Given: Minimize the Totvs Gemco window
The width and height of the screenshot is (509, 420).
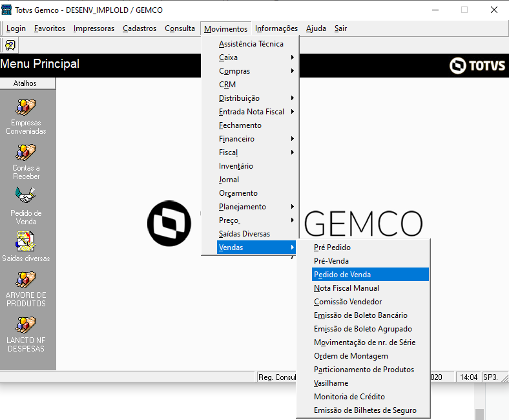Looking at the screenshot, I should [435, 10].
